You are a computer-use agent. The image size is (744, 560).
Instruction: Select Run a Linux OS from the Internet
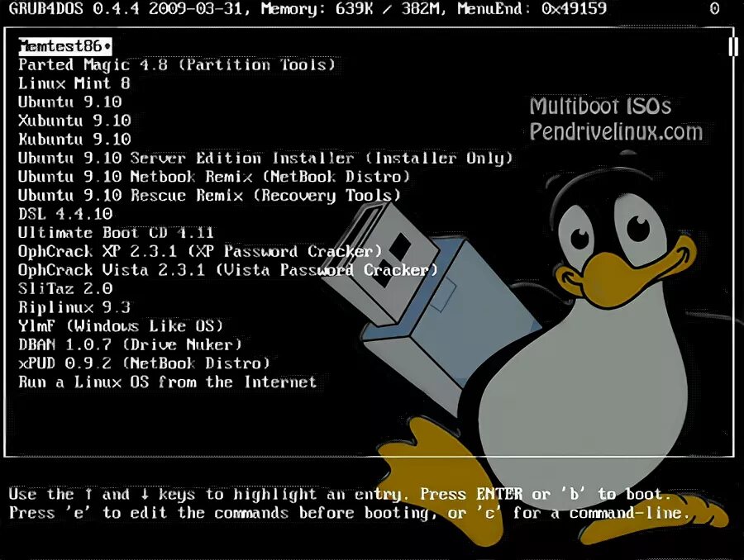click(168, 382)
